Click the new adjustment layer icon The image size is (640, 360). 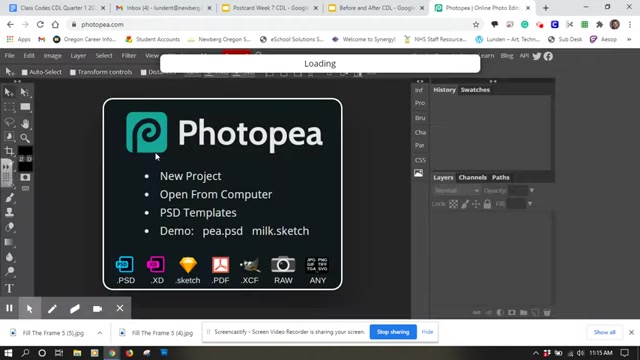click(x=500, y=313)
